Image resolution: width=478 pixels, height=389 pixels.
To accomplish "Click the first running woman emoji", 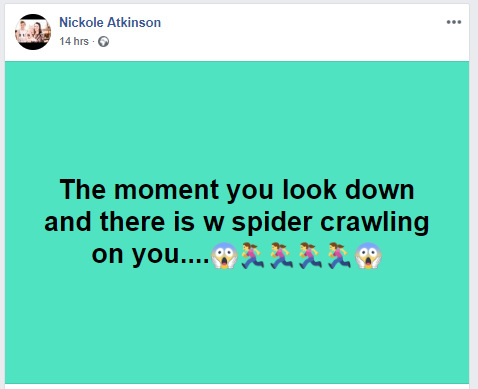I will tap(253, 255).
